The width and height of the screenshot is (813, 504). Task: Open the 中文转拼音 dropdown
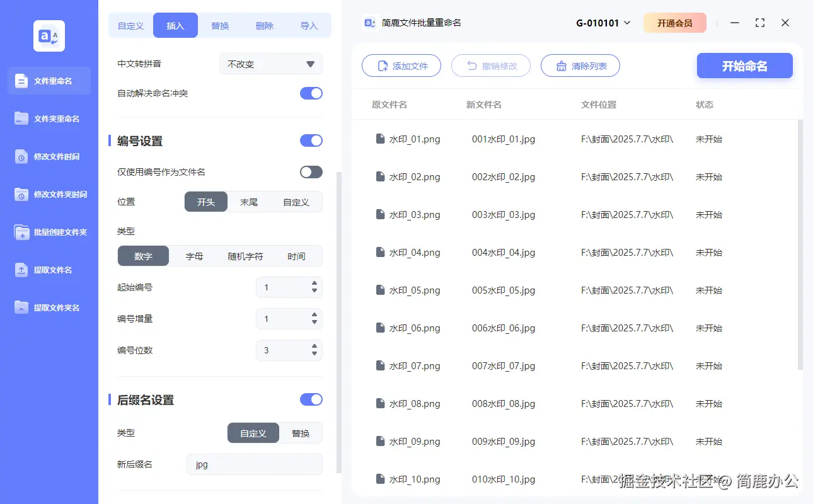pos(270,63)
